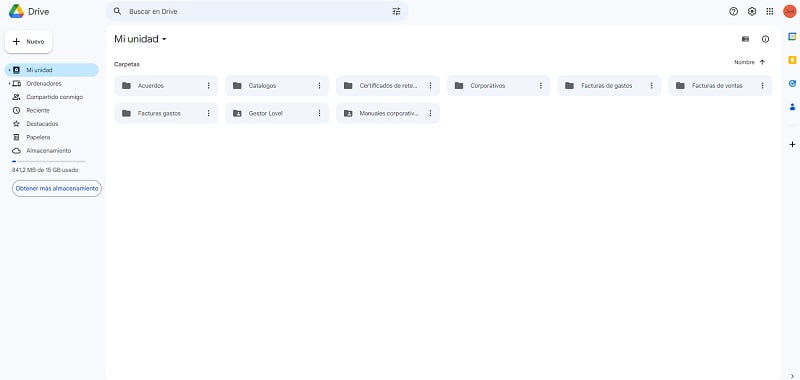Select the Catalogos folder

tap(277, 86)
